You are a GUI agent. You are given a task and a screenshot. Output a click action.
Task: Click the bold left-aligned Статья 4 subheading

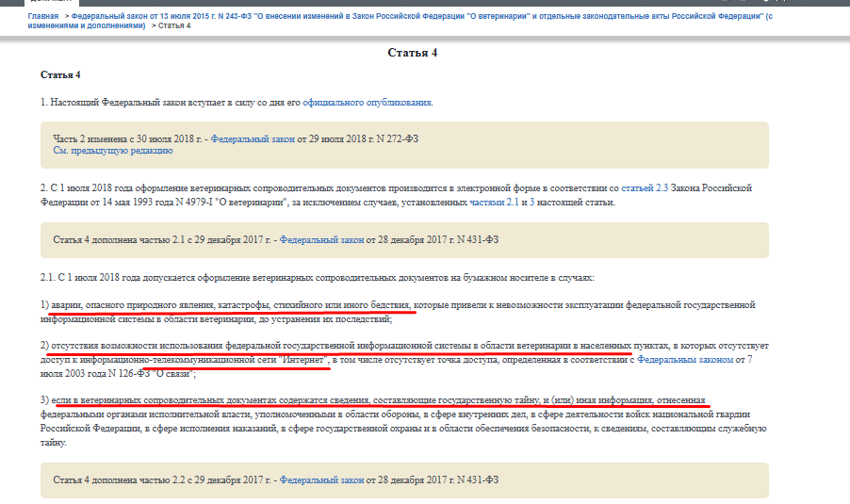(x=60, y=74)
